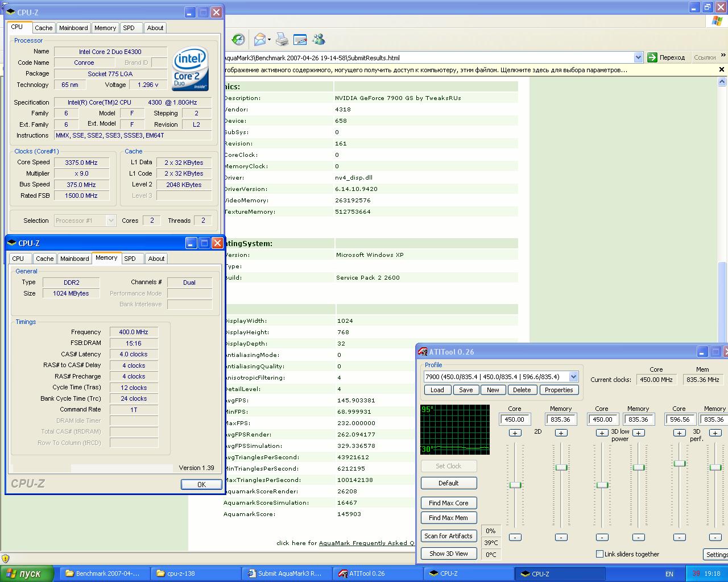The height and width of the screenshot is (582, 728).
Task: Click the Переход go button
Action: 667,57
